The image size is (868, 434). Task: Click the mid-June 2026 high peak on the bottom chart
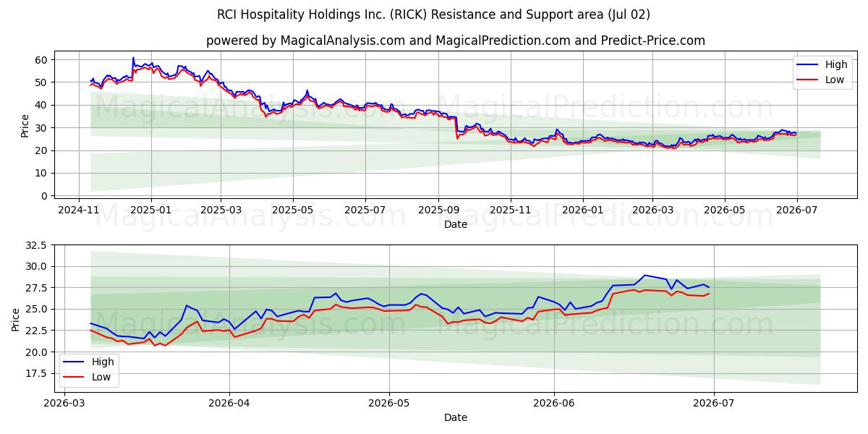click(x=644, y=275)
